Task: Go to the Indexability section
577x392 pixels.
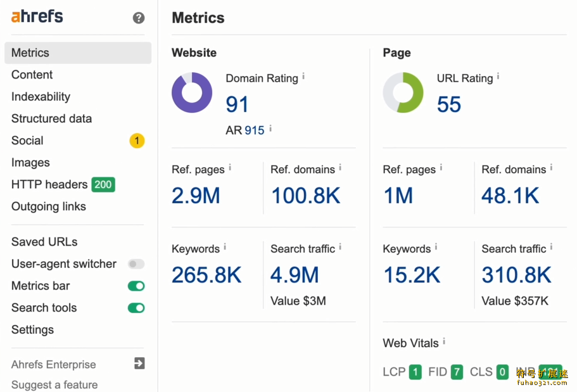Action: pyautogui.click(x=41, y=97)
